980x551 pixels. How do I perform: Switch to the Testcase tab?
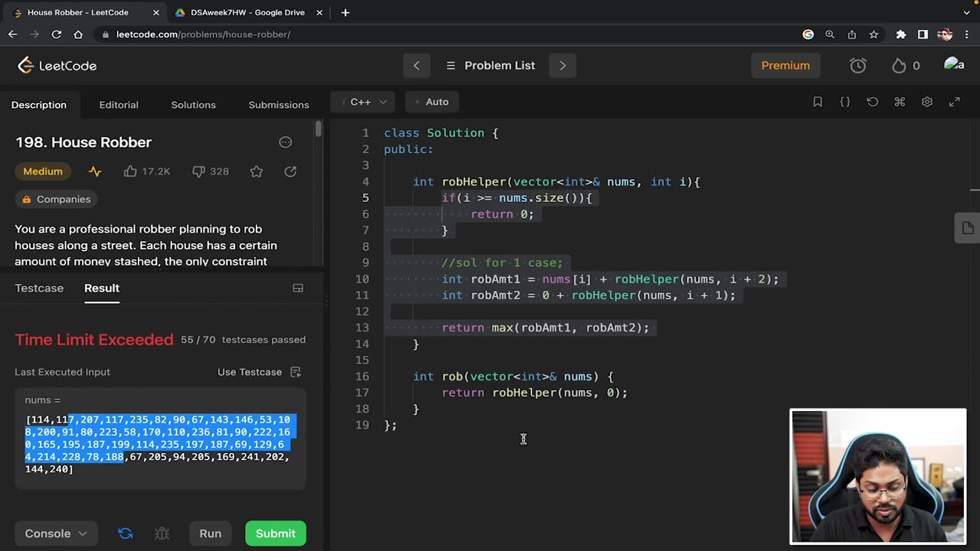(x=39, y=288)
